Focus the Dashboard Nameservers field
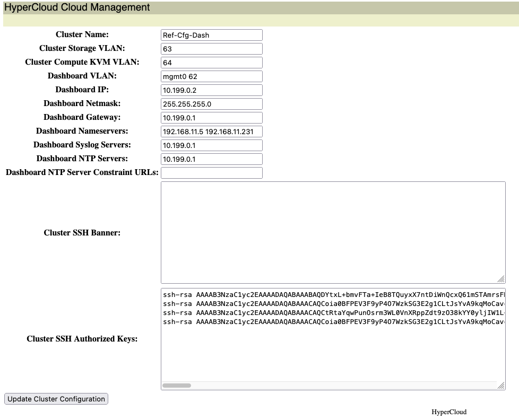 (211, 132)
